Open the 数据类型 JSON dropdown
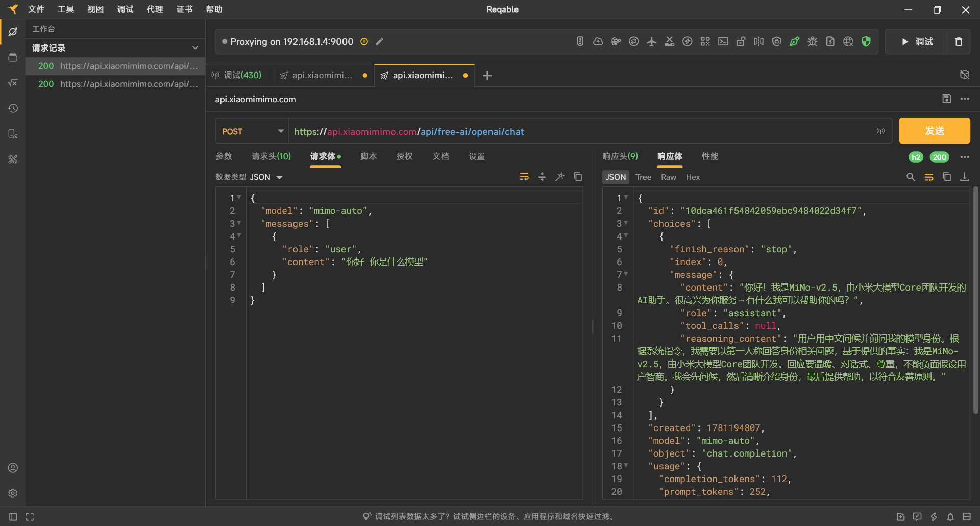Image resolution: width=980 pixels, height=526 pixels. (266, 177)
